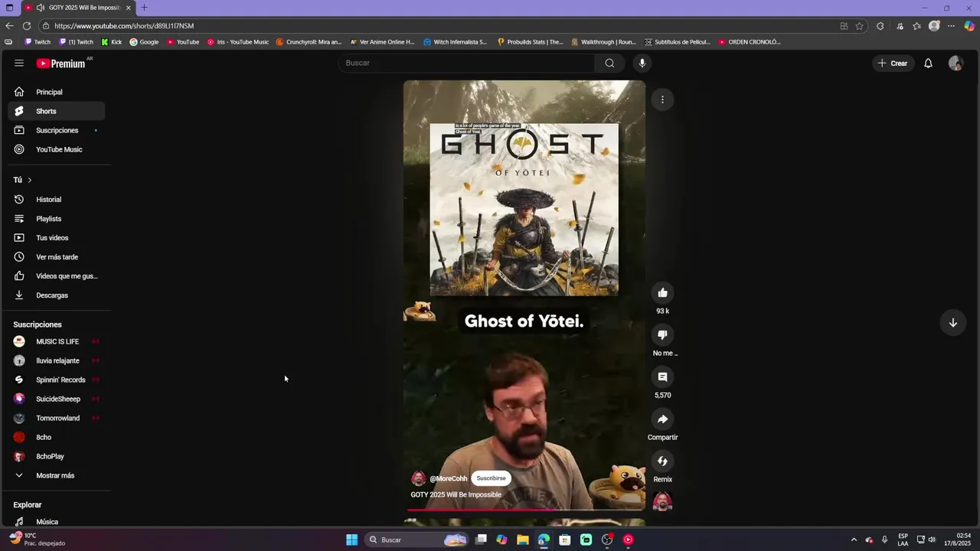Screen dimensions: 980x551
Task: Open the Short's comments icon
Action: tap(662, 377)
